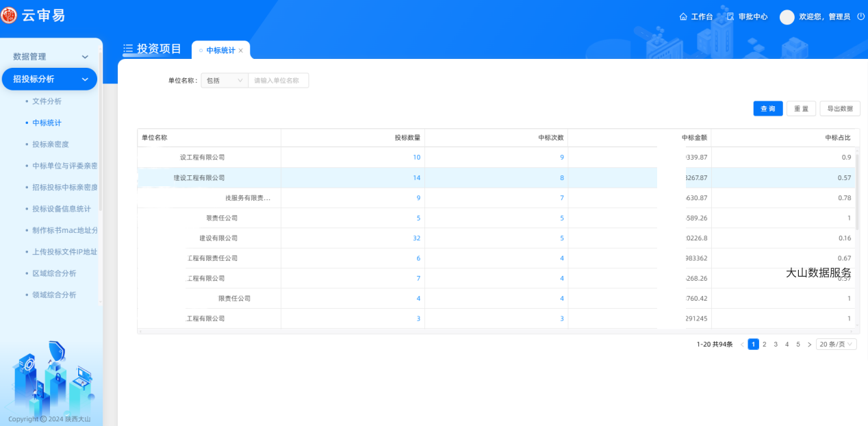Select current page 1 in pagination

click(753, 344)
